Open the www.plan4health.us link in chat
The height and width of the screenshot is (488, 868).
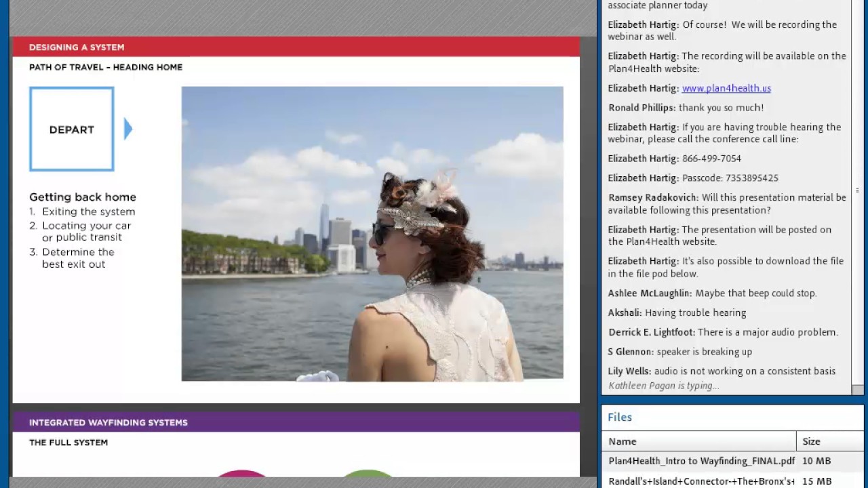pyautogui.click(x=726, y=88)
